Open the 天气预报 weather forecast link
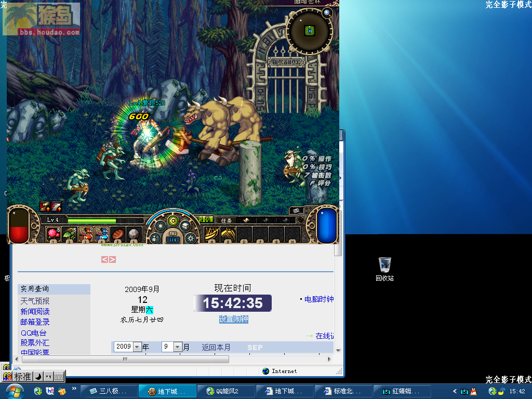532x399 pixels. click(35, 301)
